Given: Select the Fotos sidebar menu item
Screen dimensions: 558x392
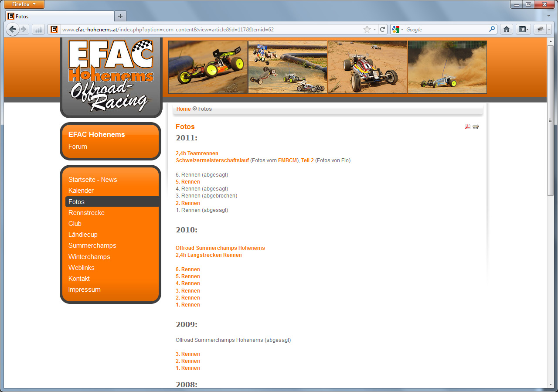Looking at the screenshot, I should pos(112,201).
